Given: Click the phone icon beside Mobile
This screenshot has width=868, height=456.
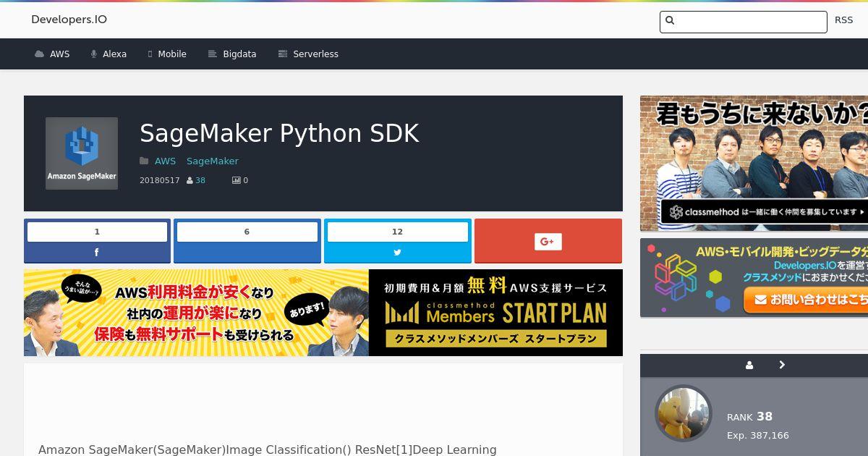Looking at the screenshot, I should [x=150, y=54].
